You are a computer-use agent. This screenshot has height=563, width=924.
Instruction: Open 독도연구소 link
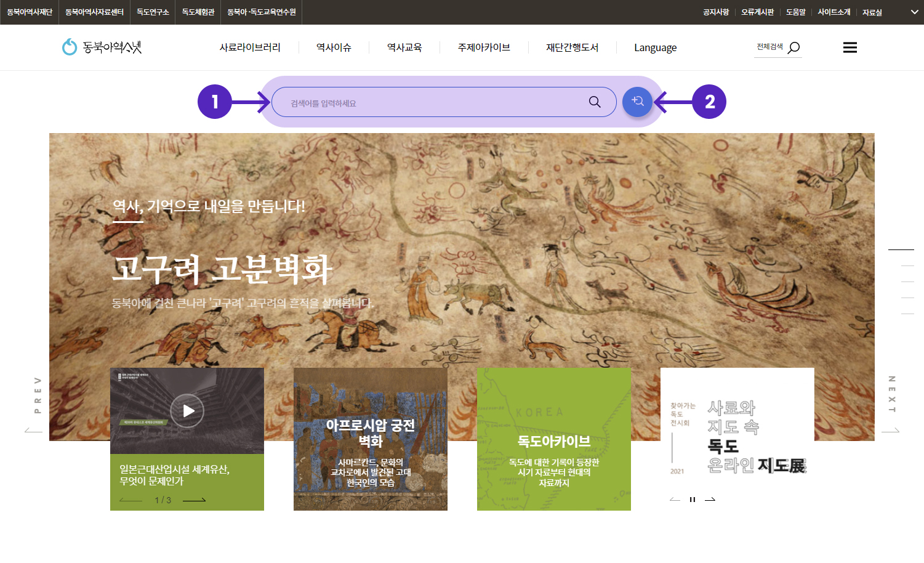coord(153,12)
